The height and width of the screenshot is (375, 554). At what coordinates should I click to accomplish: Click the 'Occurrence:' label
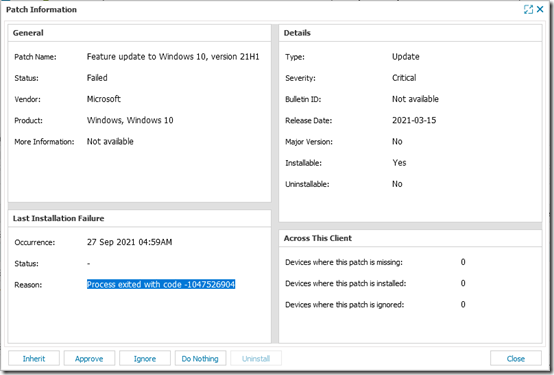[x=35, y=242]
